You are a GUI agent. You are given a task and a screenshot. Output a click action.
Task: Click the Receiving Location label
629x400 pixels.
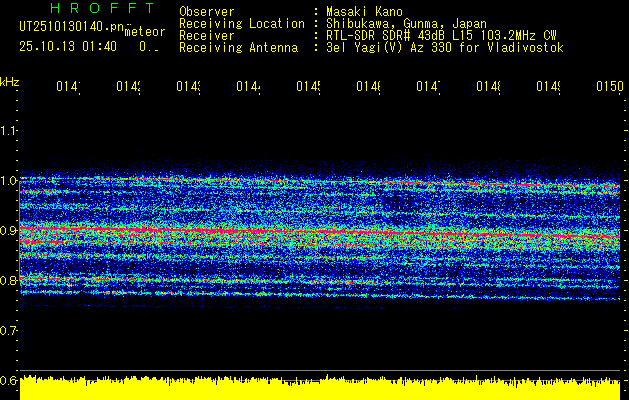(x=242, y=24)
